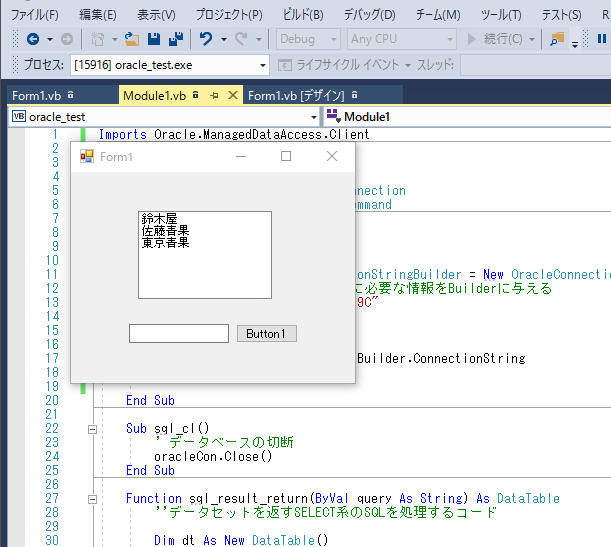Image resolution: width=611 pixels, height=547 pixels.
Task: Click the Open File folder icon
Action: (132, 39)
